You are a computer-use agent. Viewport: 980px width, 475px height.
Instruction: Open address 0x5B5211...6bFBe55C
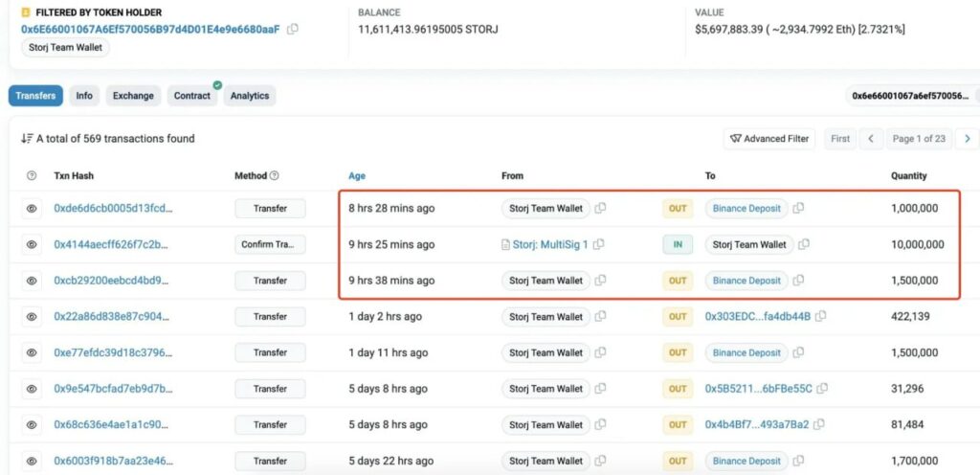click(x=759, y=389)
